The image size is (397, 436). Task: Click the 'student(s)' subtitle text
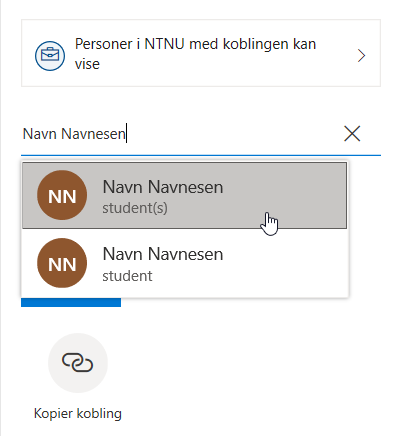pyautogui.click(x=135, y=208)
